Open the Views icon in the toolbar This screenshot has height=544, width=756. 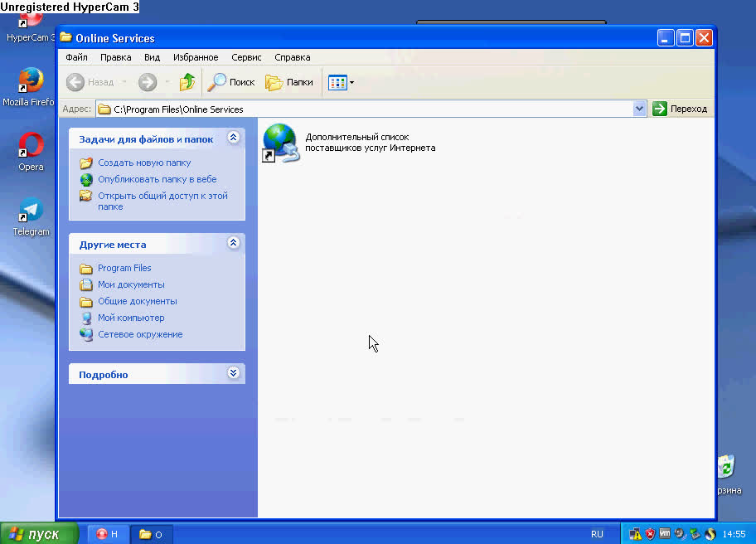point(338,82)
